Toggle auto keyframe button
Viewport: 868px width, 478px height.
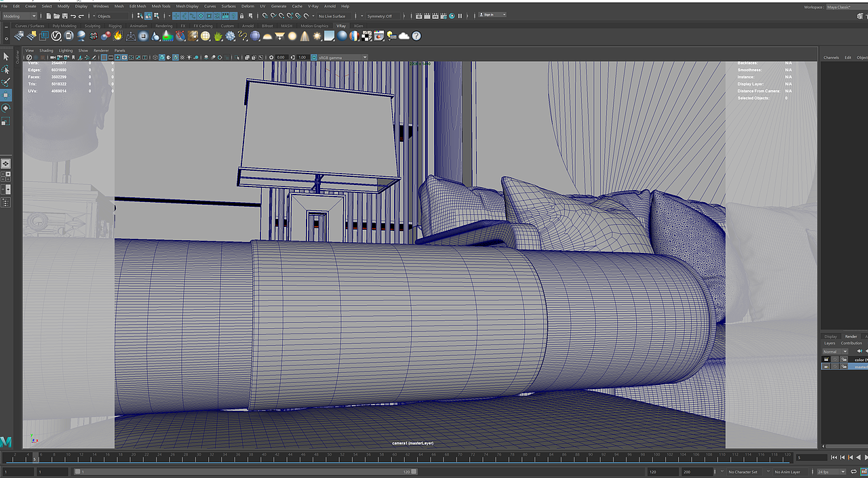tap(864, 471)
